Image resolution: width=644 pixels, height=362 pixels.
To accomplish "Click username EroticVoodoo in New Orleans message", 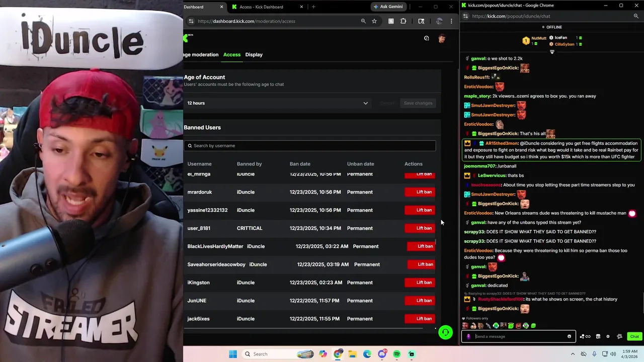I will coord(478,213).
